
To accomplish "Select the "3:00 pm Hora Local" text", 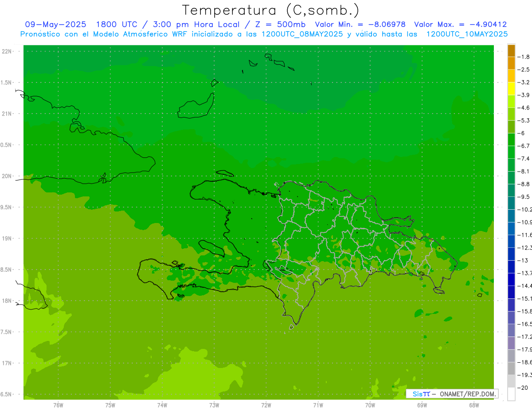I will 196,25.
